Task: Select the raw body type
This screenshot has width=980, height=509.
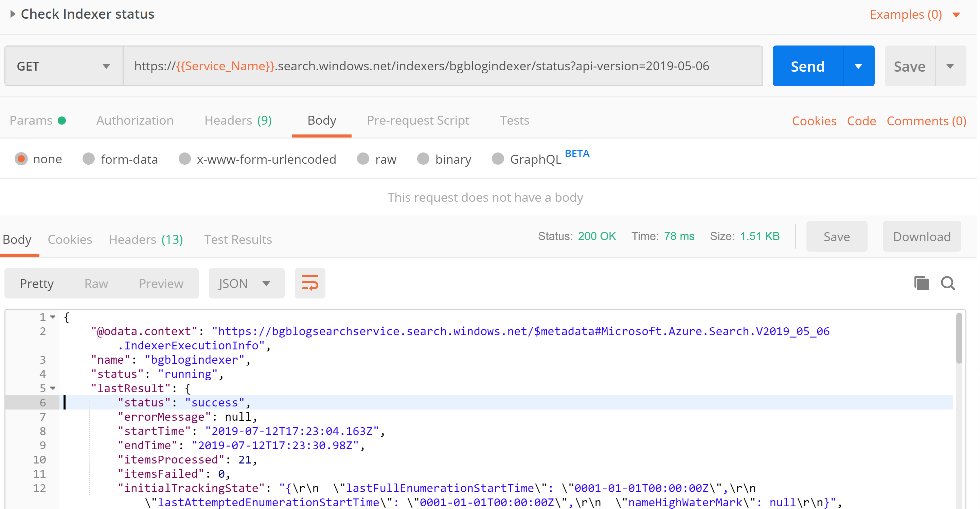Action: click(x=363, y=159)
